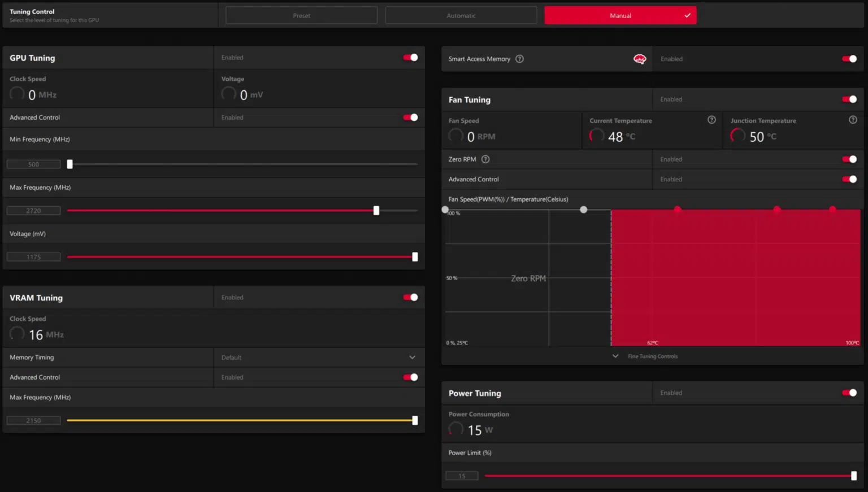Image resolution: width=868 pixels, height=492 pixels.
Task: Click the Fan Speed RPM gauge icon
Action: pos(455,135)
